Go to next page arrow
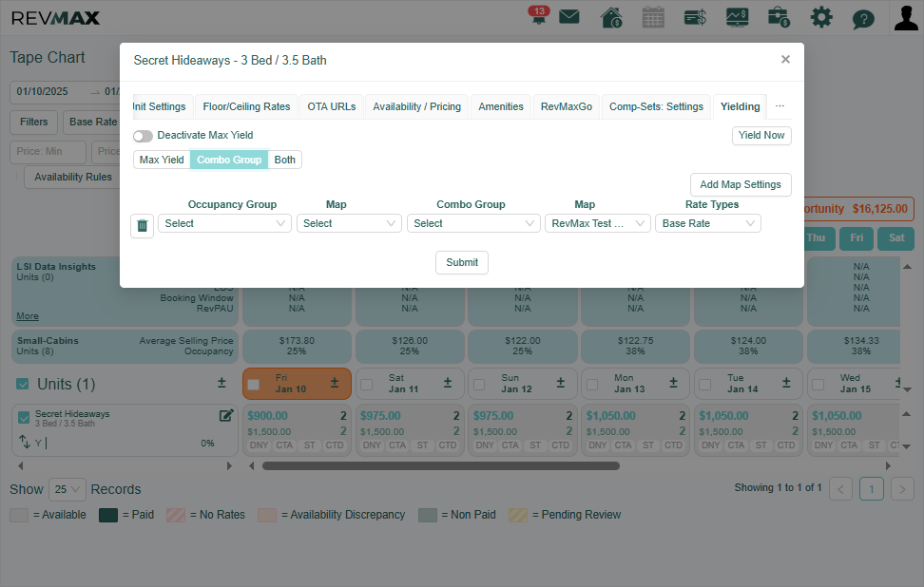The height and width of the screenshot is (587, 924). click(x=902, y=489)
